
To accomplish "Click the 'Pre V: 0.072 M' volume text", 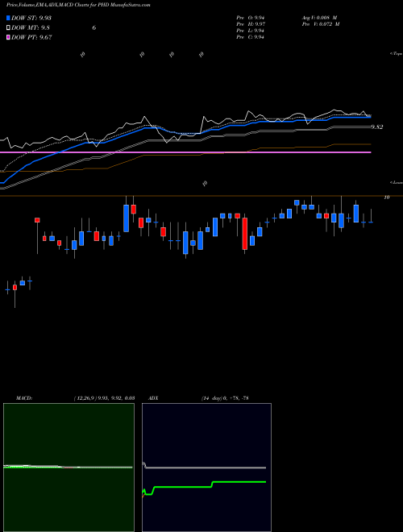I will (321, 24).
